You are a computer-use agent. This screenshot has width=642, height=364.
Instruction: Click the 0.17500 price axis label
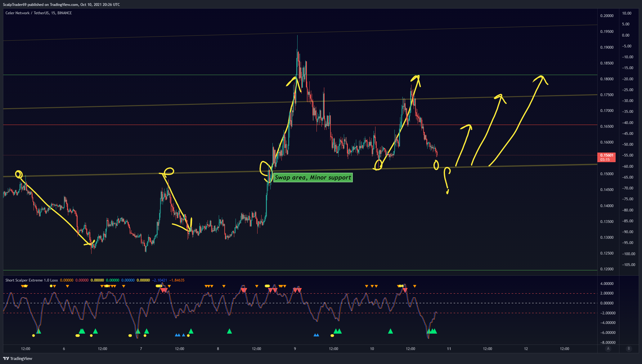(x=607, y=95)
